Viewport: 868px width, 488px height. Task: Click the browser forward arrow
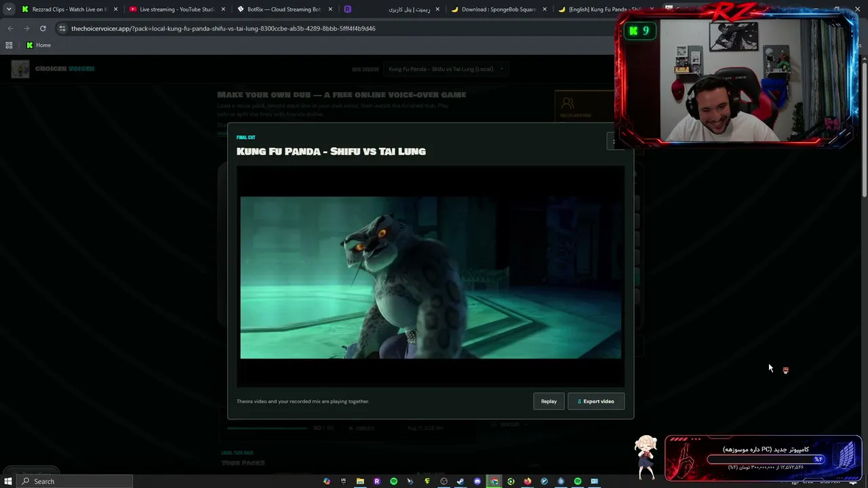[x=26, y=28]
